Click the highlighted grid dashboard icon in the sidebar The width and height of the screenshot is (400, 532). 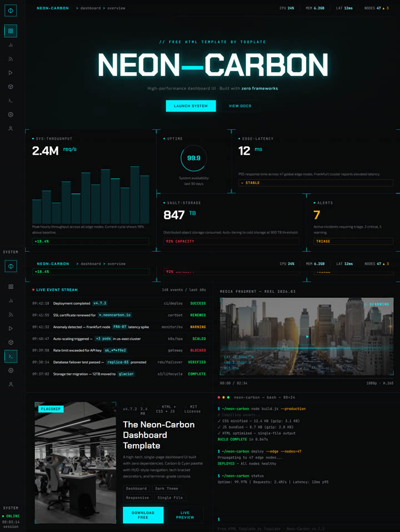11,31
